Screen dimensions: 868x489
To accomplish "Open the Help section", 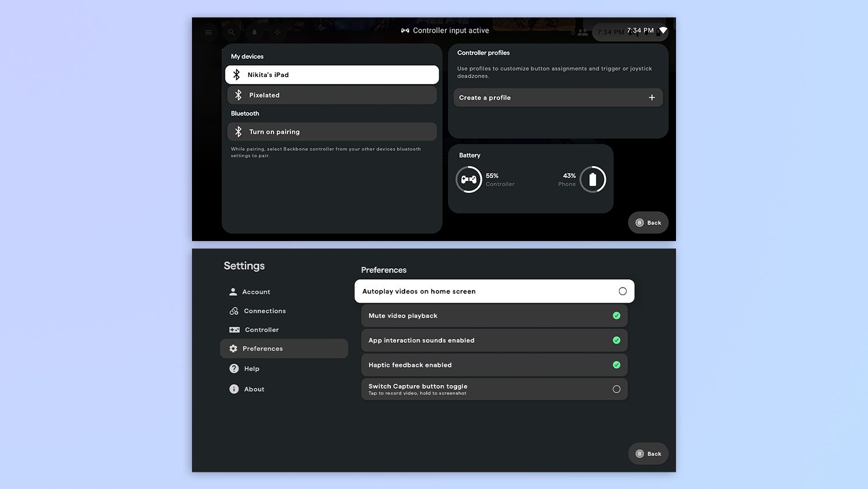I will coord(251,368).
